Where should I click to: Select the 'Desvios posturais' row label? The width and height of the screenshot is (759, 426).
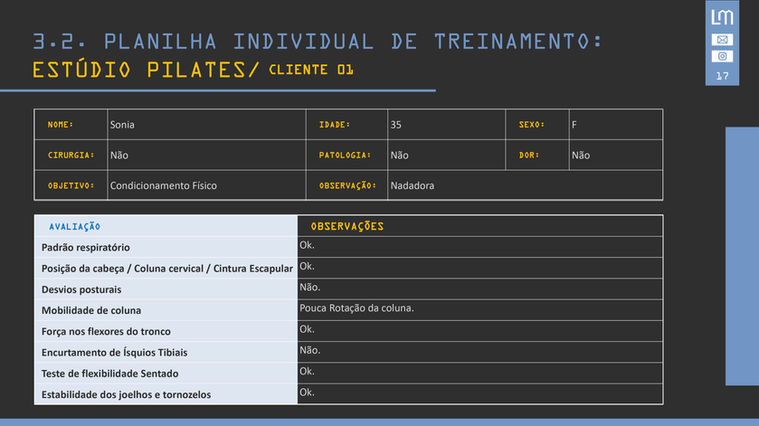[81, 289]
